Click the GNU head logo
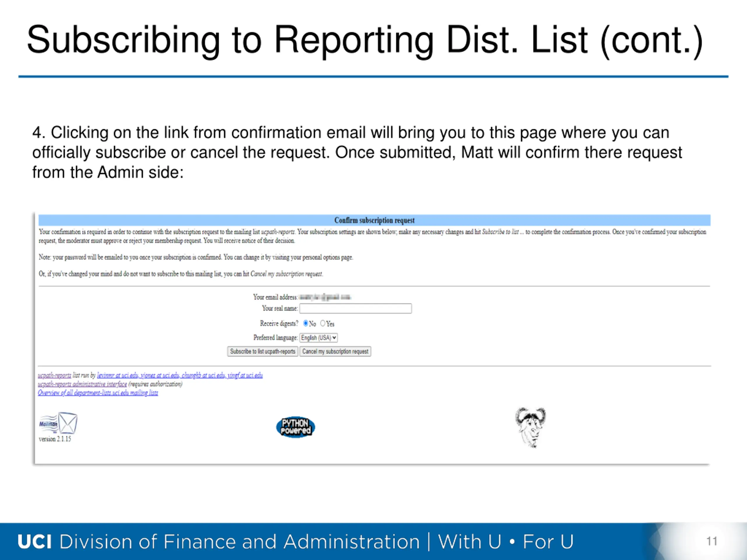747x560 pixels. pyautogui.click(x=530, y=427)
